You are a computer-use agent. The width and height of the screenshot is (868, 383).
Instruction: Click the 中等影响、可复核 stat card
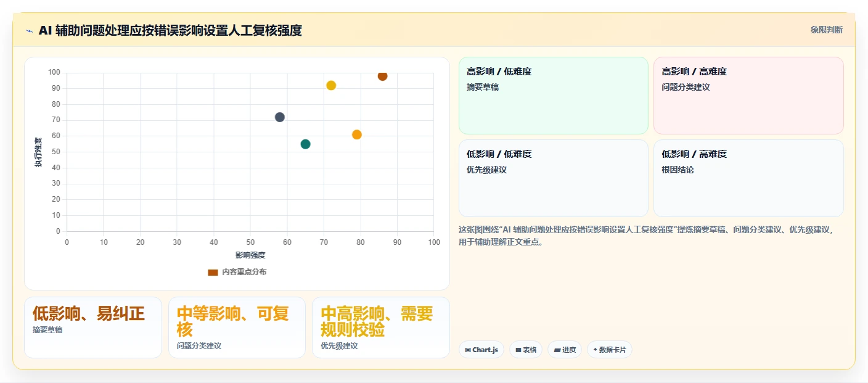coord(237,327)
